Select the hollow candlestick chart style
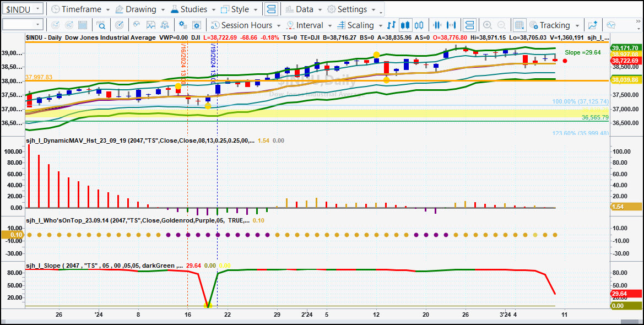This screenshot has width=644, height=325. (419, 25)
